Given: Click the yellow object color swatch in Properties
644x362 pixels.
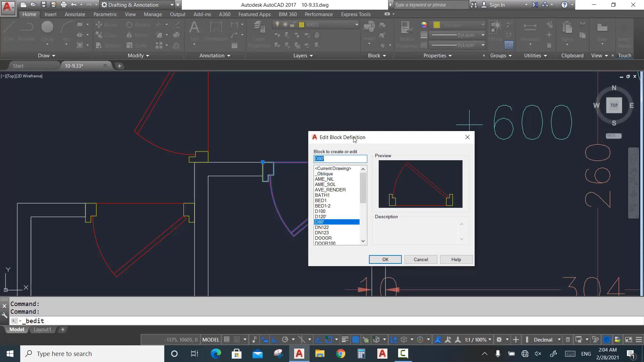Looking at the screenshot, I should point(436,25).
